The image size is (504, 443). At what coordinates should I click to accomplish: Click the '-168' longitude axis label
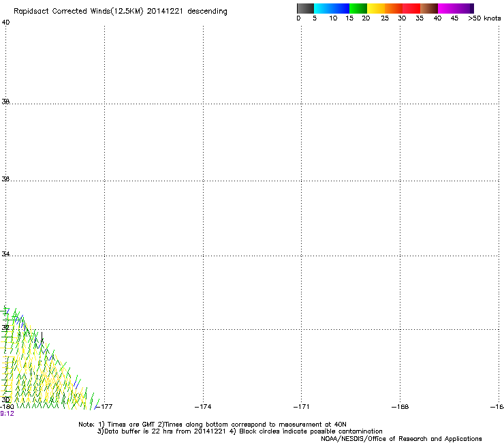point(400,407)
